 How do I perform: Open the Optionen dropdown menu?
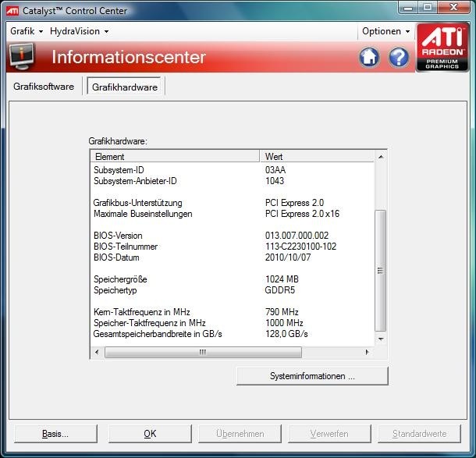(385, 31)
